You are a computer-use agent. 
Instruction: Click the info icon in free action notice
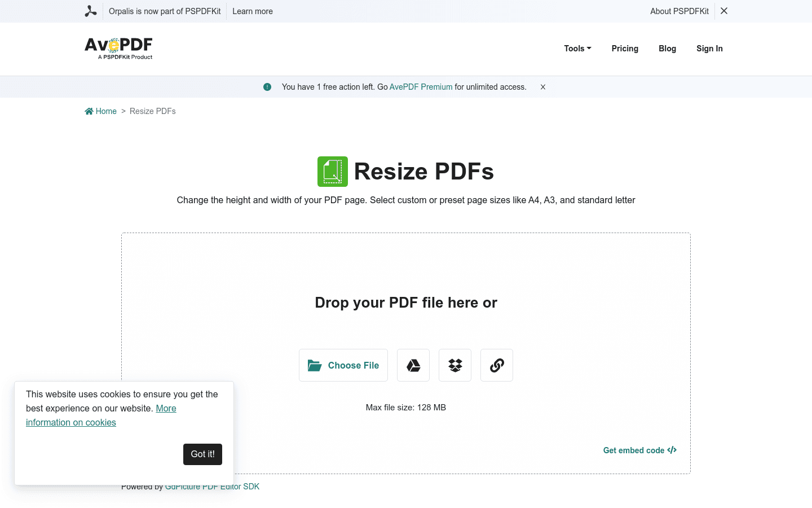pyautogui.click(x=267, y=87)
